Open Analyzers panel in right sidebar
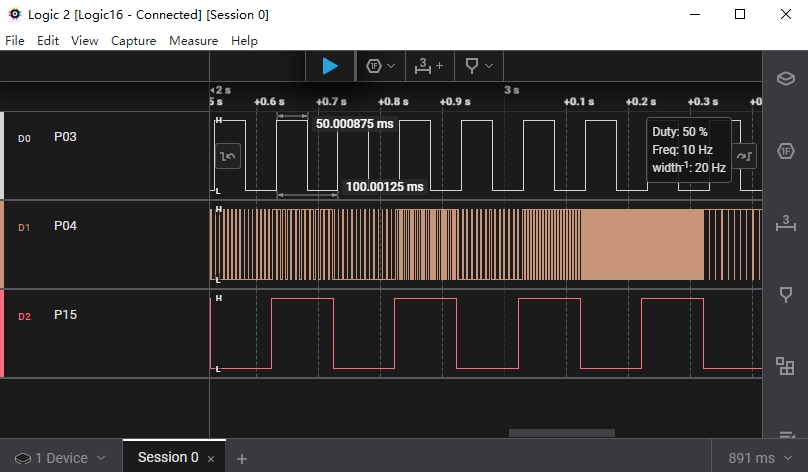This screenshot has height=472, width=808. (785, 151)
